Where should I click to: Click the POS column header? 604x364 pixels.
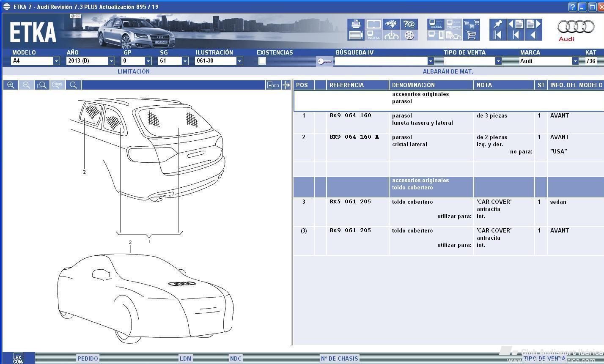[x=304, y=85]
